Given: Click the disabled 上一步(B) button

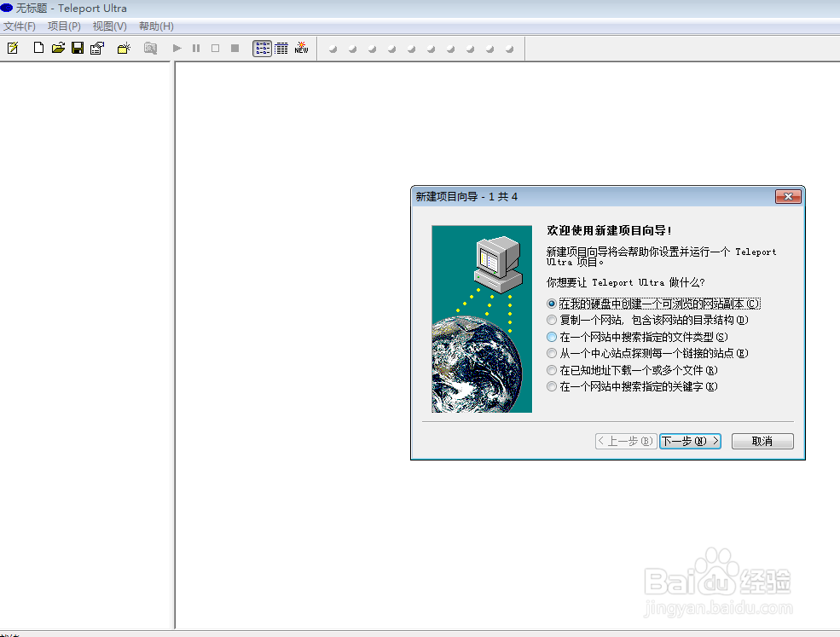Looking at the screenshot, I should coord(626,442).
